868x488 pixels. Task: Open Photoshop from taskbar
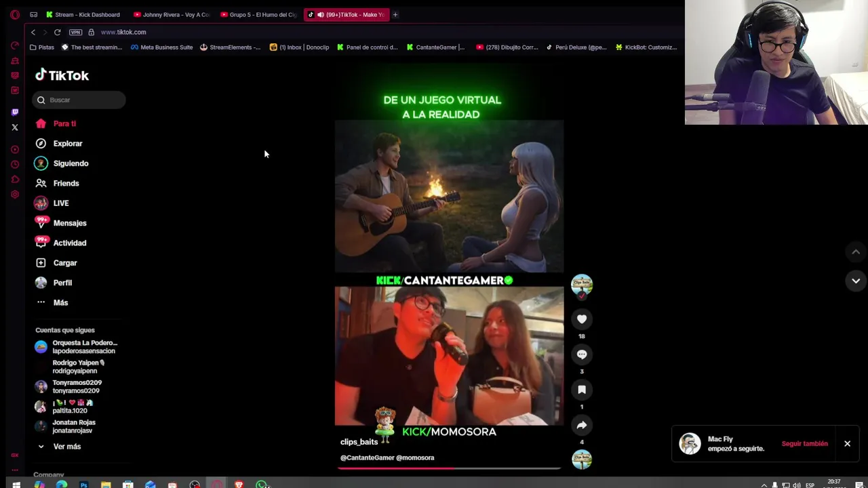83,484
